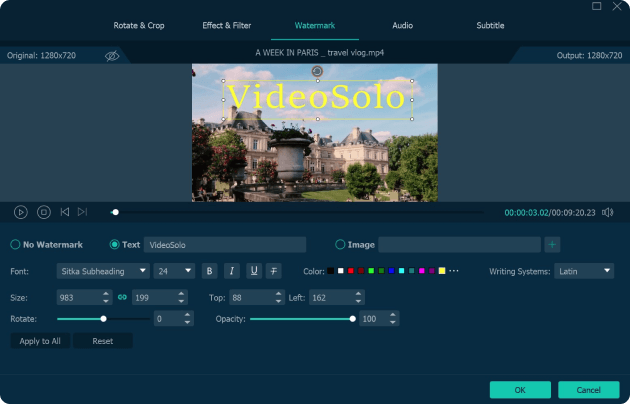Expand the font size 24 dropdown
630x404 pixels.
pyautogui.click(x=175, y=271)
